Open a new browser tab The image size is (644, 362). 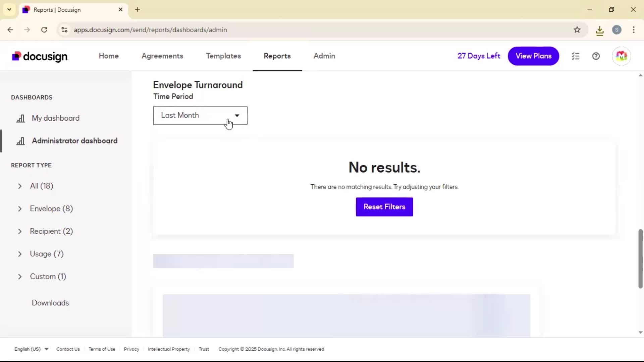138,10
